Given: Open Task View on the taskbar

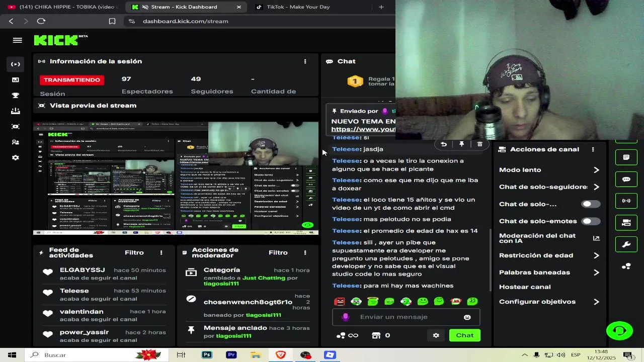Looking at the screenshot, I should pos(181,355).
